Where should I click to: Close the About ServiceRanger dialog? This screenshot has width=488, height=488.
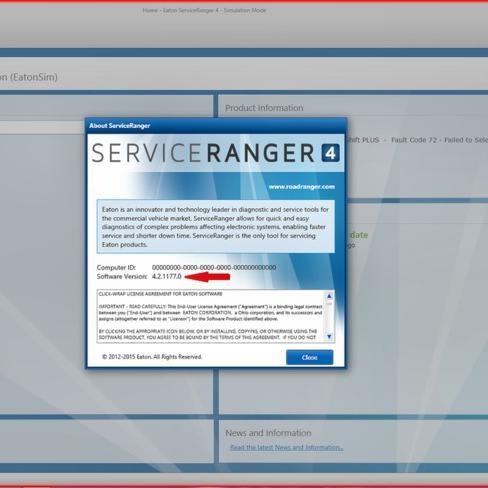[309, 357]
